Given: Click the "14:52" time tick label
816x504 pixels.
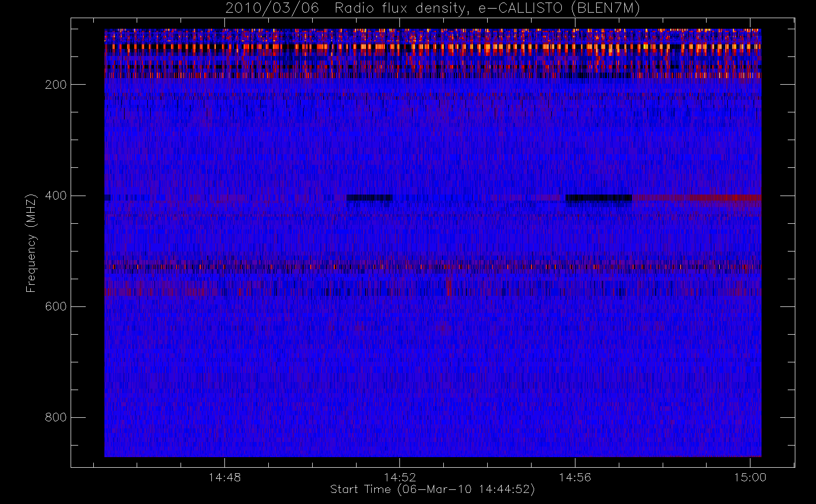Looking at the screenshot, I should coord(400,477).
